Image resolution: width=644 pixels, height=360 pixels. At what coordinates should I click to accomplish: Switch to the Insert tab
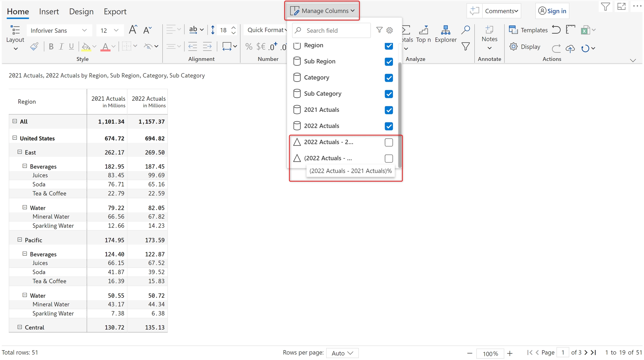pos(49,11)
